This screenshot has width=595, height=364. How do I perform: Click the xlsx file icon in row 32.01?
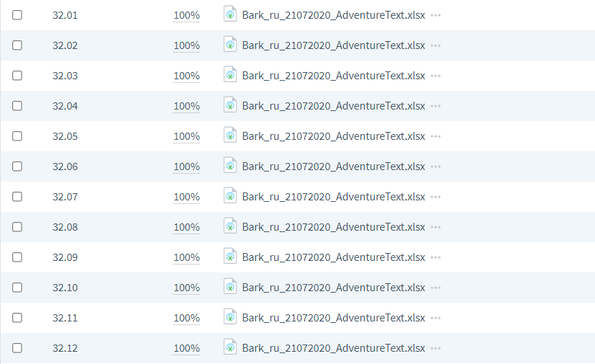(x=230, y=14)
